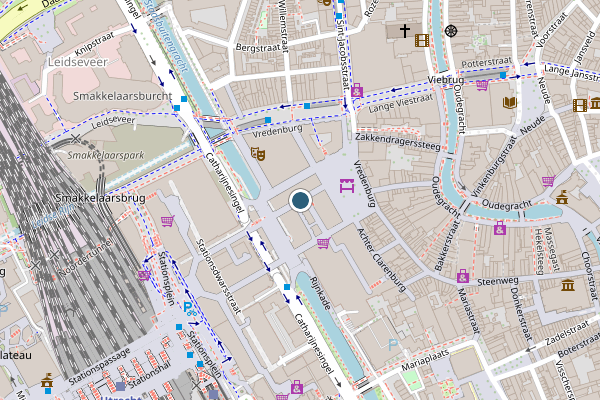Click the Mariaplaats street label
Image resolution: width=600 pixels, height=400 pixels.
pos(425,360)
